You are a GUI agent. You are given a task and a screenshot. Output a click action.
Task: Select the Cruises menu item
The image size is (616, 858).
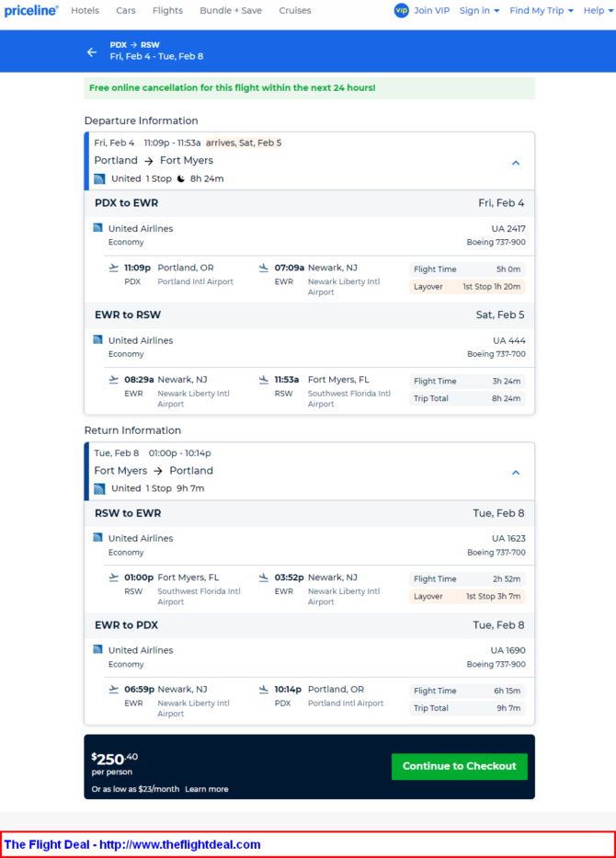pos(295,10)
